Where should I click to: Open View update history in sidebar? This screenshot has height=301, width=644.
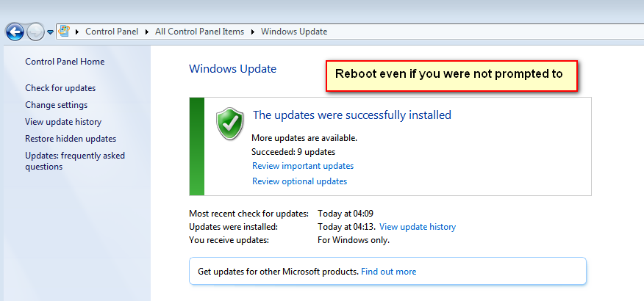click(x=63, y=122)
